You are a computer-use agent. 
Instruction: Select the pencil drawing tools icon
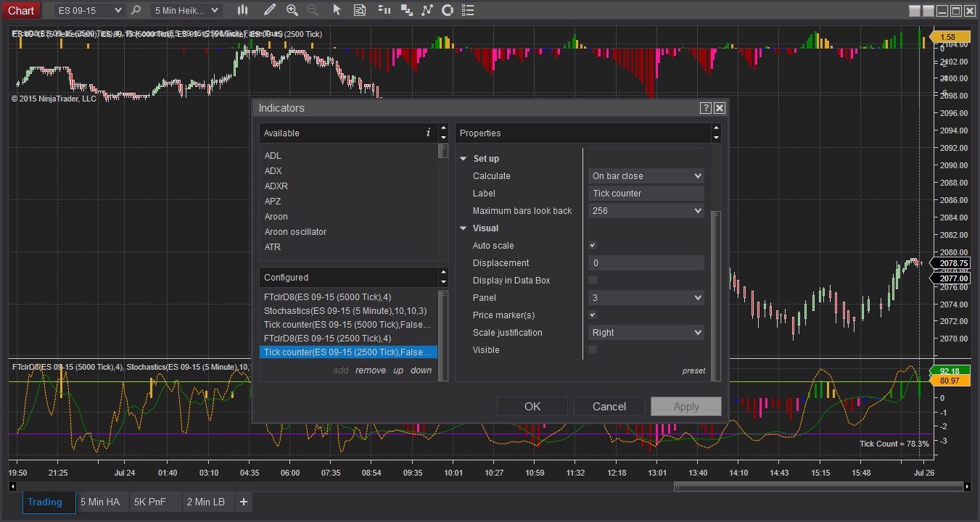pyautogui.click(x=270, y=10)
